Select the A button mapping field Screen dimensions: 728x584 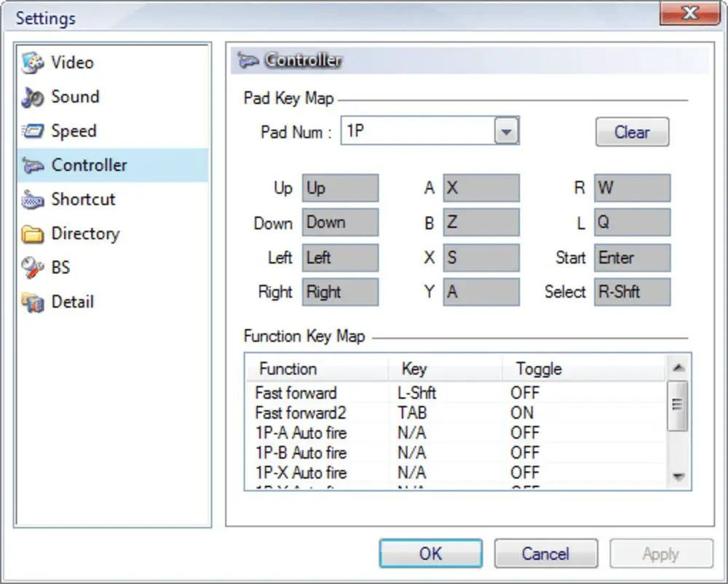click(x=481, y=188)
